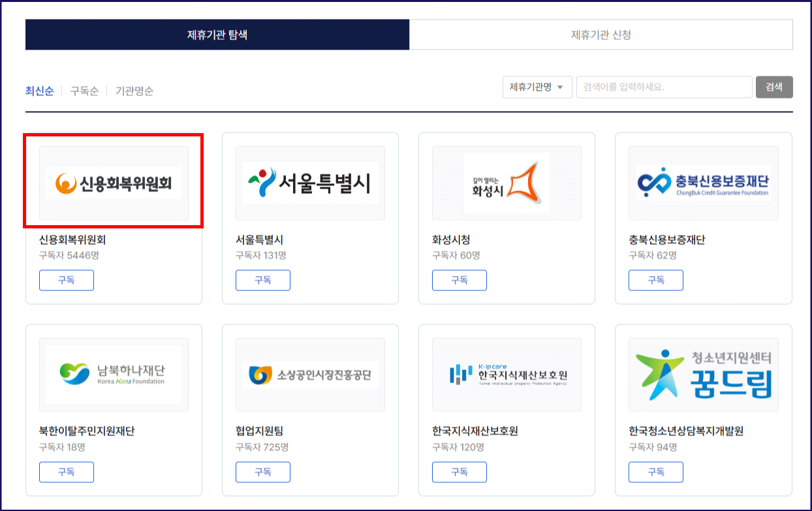This screenshot has width=812, height=511.
Task: Click the 북한이탈주민지원재단 organization name text
Action: pyautogui.click(x=87, y=431)
